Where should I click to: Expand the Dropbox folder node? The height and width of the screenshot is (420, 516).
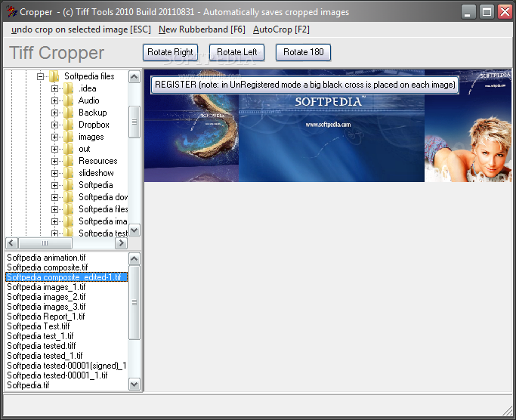pos(54,125)
